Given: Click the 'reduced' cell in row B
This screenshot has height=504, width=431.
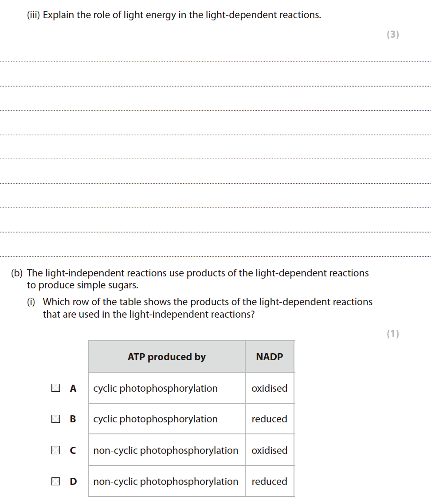Looking at the screenshot, I should point(269,419).
